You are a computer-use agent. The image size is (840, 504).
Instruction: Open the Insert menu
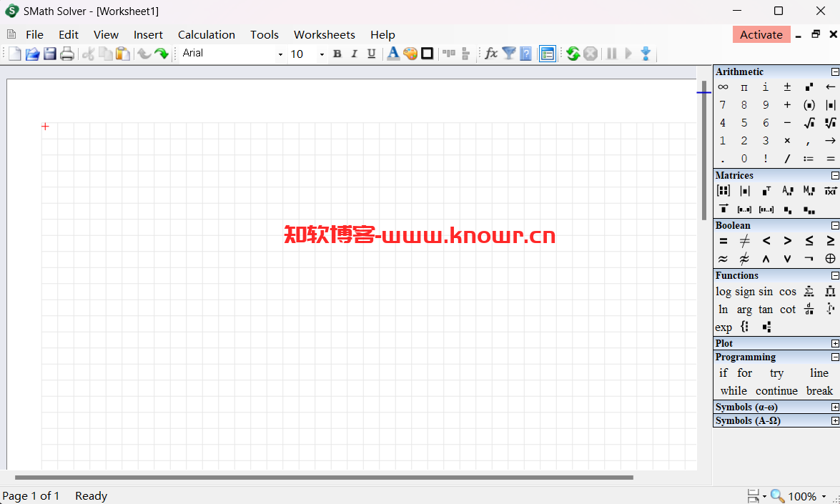[149, 35]
